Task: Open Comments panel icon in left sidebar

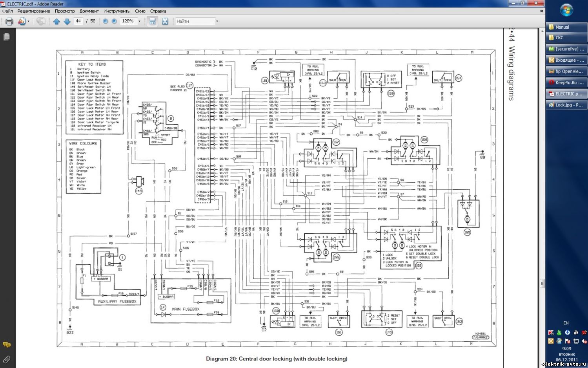Action: pos(7,344)
